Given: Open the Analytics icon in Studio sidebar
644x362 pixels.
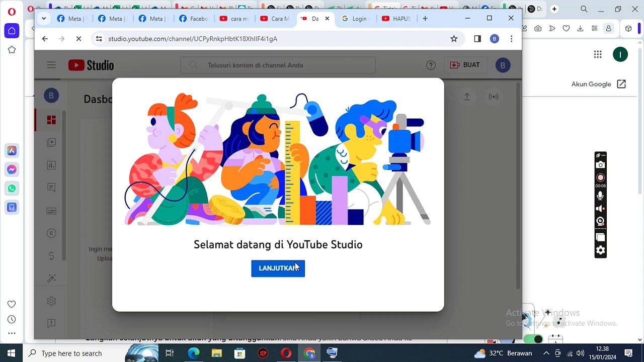Looking at the screenshot, I should click(x=51, y=165).
